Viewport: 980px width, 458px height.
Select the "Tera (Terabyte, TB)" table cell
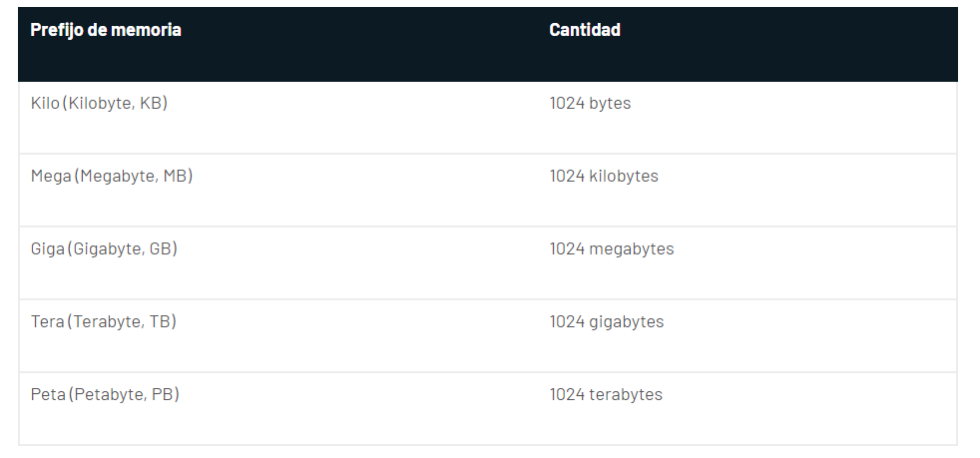pyautogui.click(x=104, y=321)
